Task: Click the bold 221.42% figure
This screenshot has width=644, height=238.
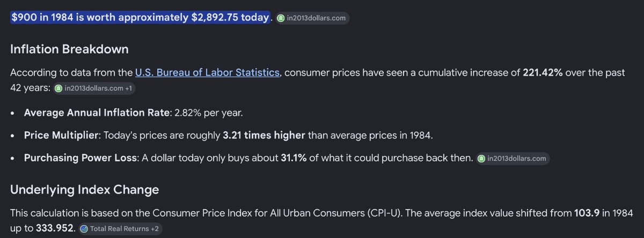Action: tap(543, 72)
